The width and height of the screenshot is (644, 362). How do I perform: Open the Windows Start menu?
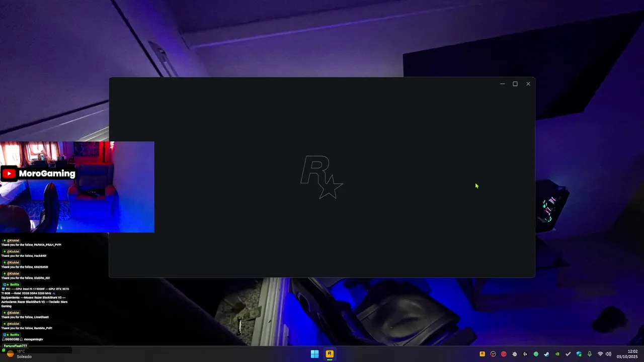pyautogui.click(x=314, y=354)
